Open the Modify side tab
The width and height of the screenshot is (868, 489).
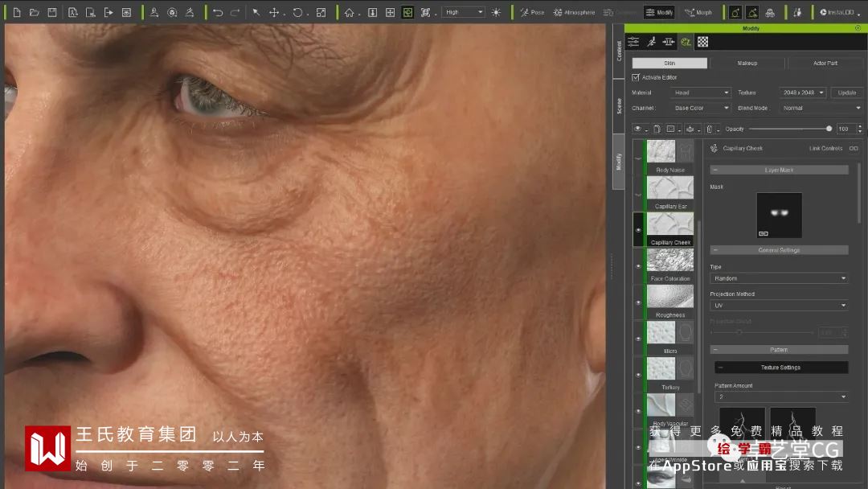(619, 162)
